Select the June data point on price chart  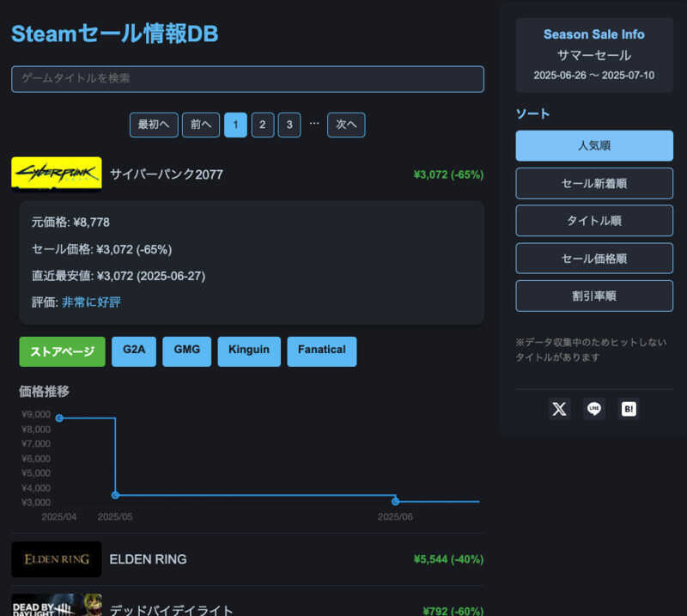pos(394,499)
